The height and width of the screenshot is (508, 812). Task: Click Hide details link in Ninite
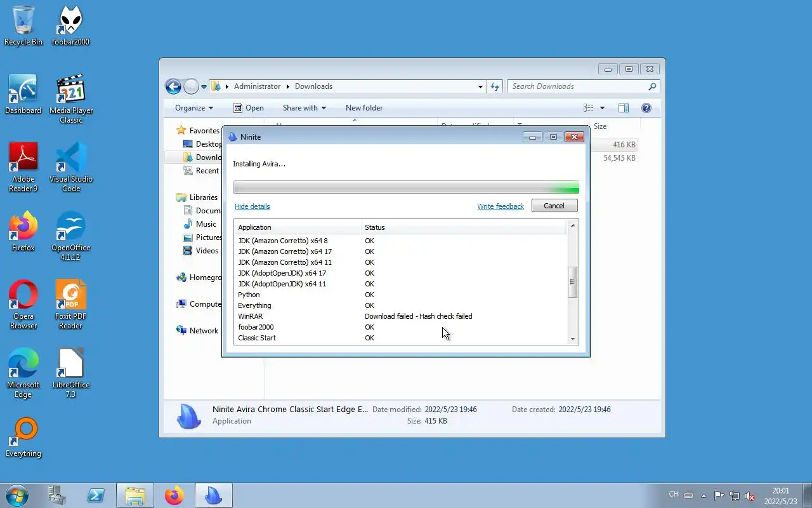(252, 206)
